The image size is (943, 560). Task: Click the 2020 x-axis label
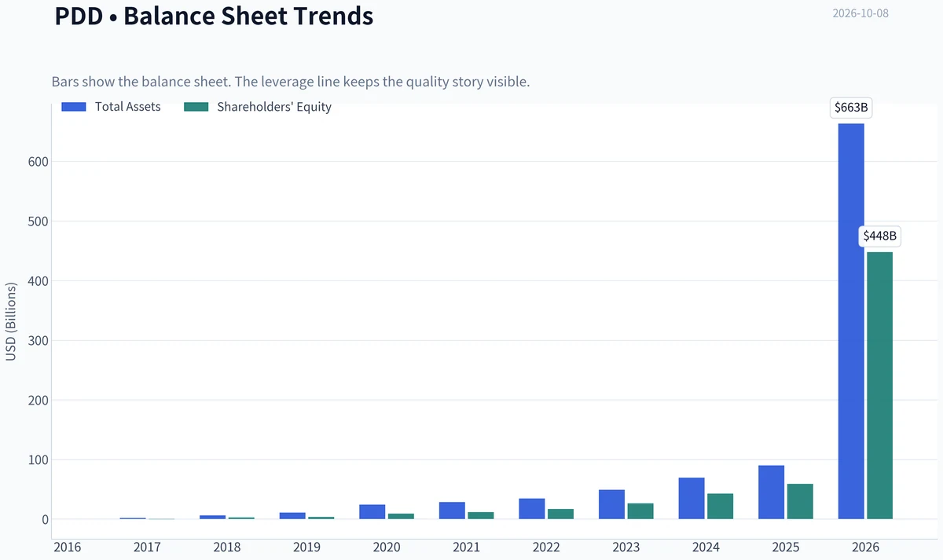(x=387, y=547)
